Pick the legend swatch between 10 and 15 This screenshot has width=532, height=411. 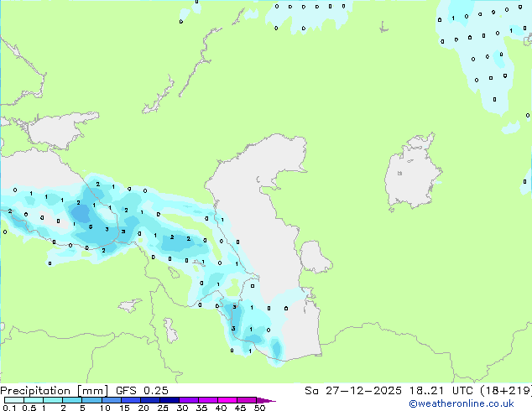111,400
